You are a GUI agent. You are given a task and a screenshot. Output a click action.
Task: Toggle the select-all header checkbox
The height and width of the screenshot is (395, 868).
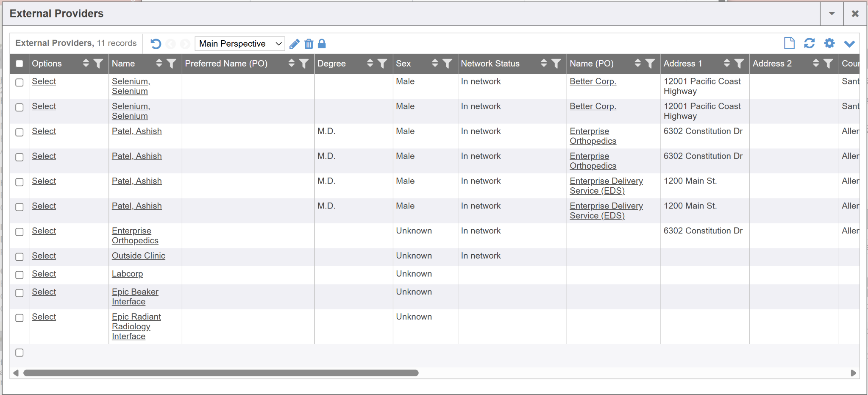(x=19, y=64)
